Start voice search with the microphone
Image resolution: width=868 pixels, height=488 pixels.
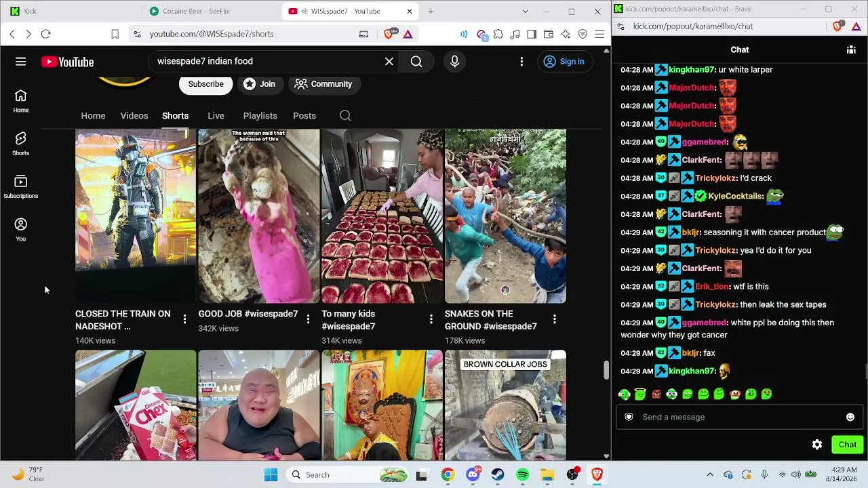(x=454, y=62)
